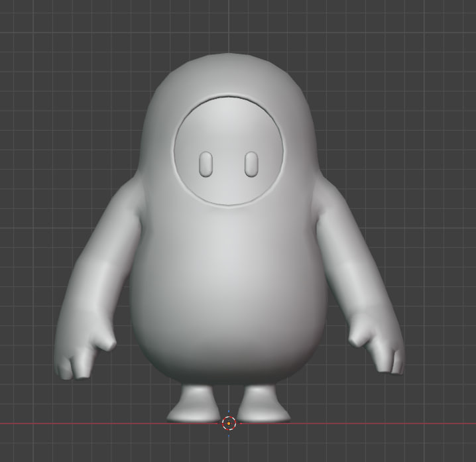Click the 3D cursor at the origin
The height and width of the screenshot is (462, 476).
point(229,423)
